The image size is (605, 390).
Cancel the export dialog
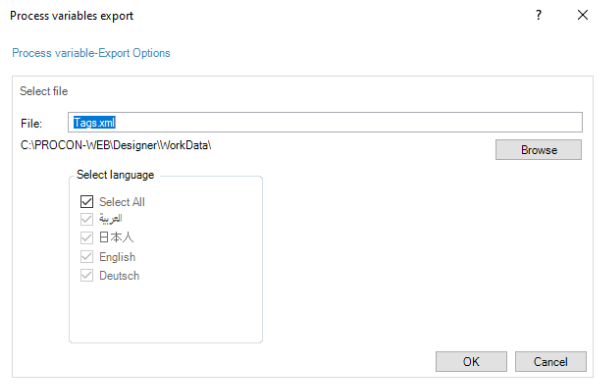[x=551, y=361]
